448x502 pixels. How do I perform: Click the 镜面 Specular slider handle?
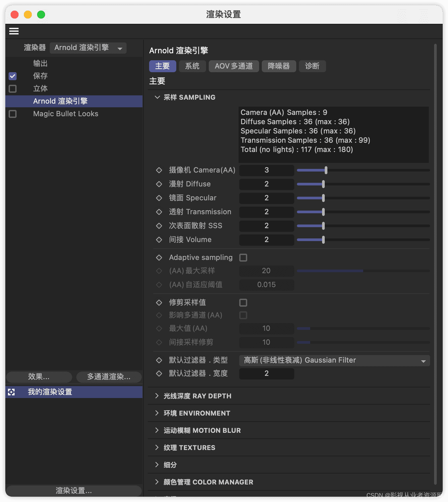[x=323, y=198]
